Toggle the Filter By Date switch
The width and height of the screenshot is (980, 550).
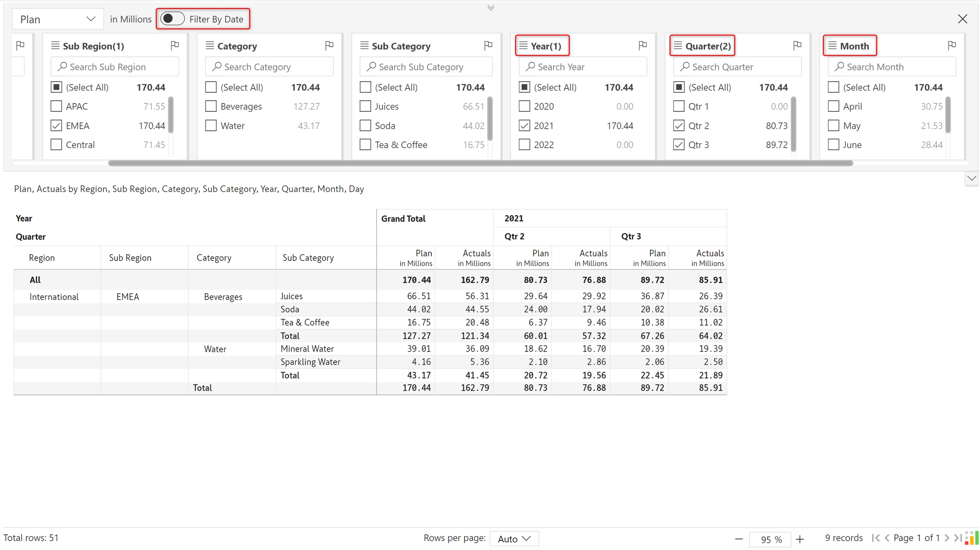[x=172, y=19]
